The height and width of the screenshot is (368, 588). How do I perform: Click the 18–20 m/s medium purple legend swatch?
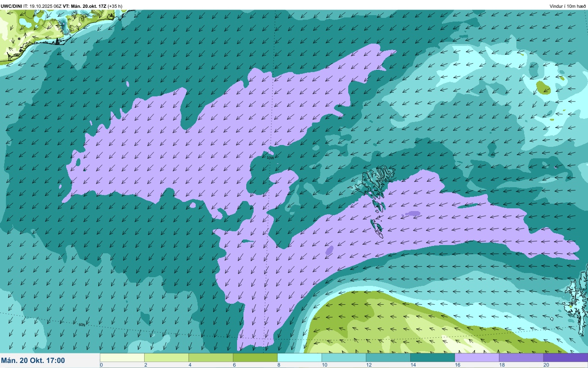point(521,357)
